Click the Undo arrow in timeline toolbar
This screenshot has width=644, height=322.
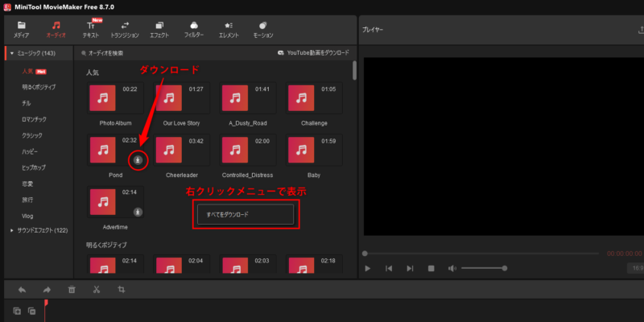click(23, 290)
